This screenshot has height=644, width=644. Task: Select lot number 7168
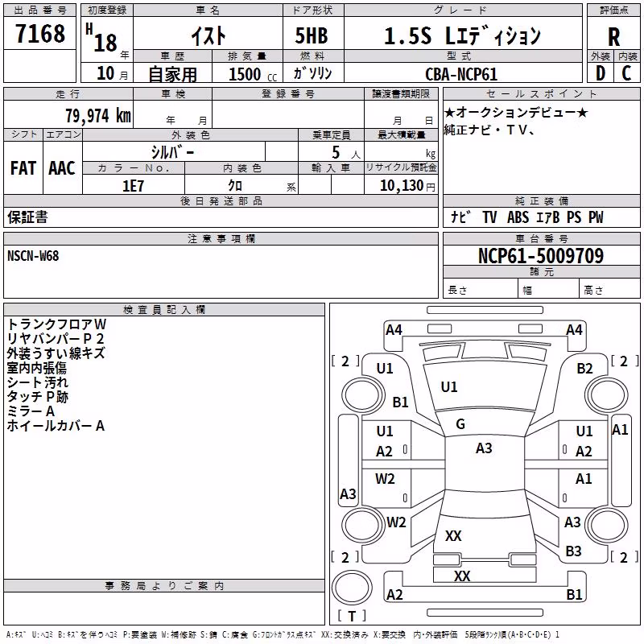pyautogui.click(x=40, y=34)
